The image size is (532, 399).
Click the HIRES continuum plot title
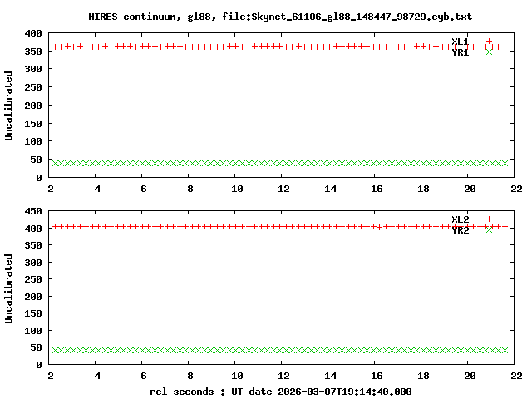(x=286, y=17)
